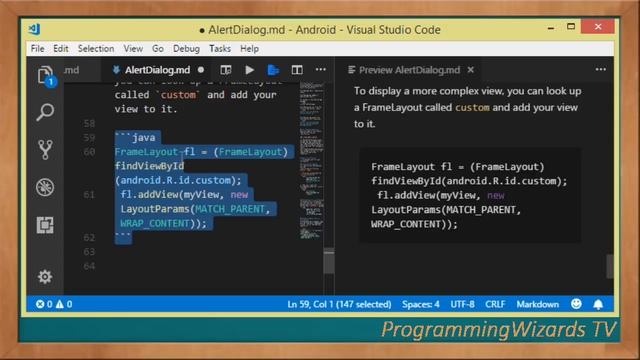Screen dimensions: 640x360
Task: Switch to the AlertDialog.md editor tab
Action: (x=158, y=70)
